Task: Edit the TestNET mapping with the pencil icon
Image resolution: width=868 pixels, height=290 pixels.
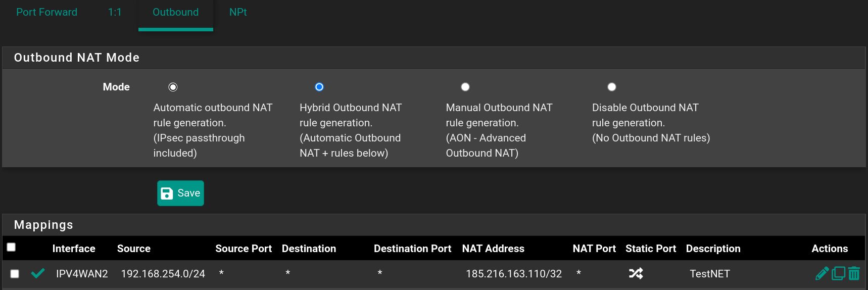Action: coord(822,273)
